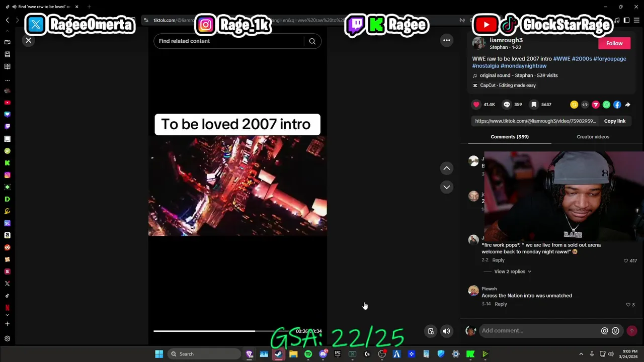Open the emoji picker in comment box
This screenshot has height=362, width=644.
point(615,331)
